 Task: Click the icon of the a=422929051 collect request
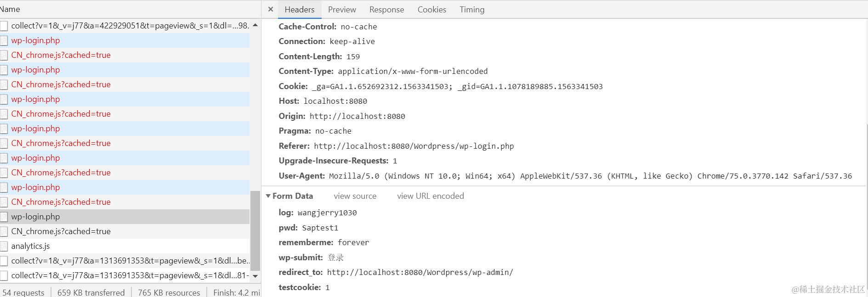pos(4,26)
